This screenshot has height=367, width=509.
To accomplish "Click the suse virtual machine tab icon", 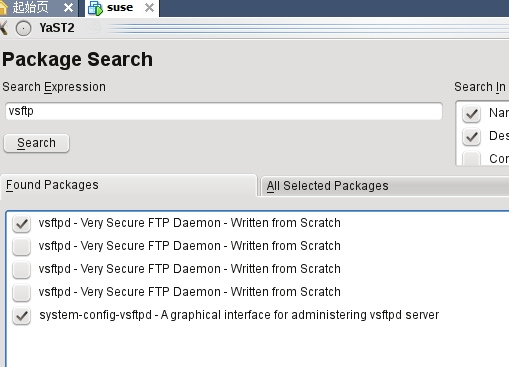I will click(x=95, y=8).
